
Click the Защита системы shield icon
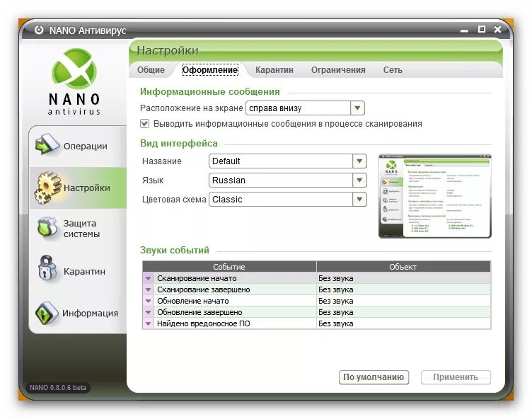click(47, 228)
